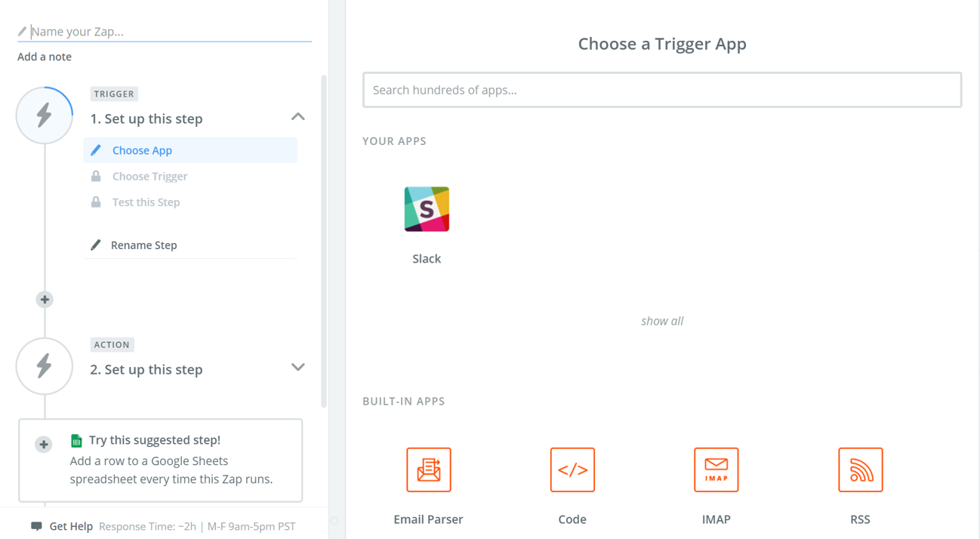Open the Choose App menu item

(x=142, y=150)
